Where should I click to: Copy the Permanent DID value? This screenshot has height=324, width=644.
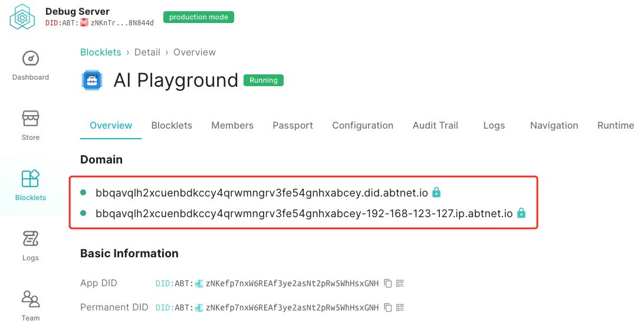(x=387, y=307)
